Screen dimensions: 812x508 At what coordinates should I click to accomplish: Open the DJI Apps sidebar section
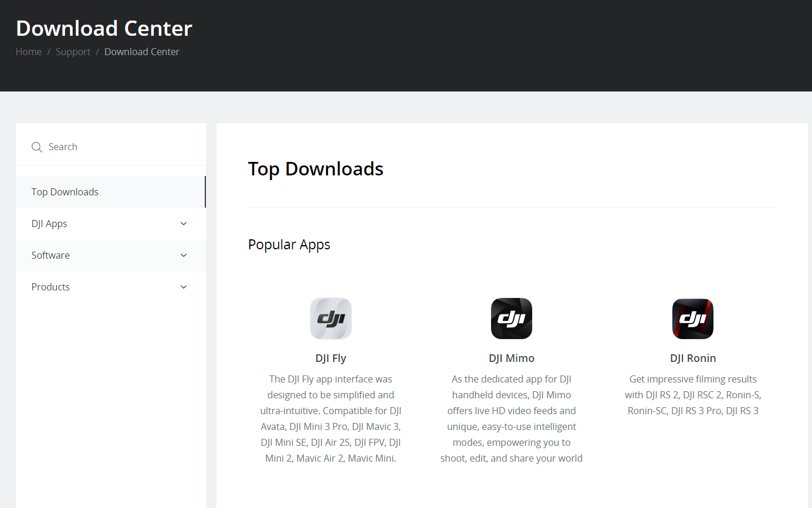coord(111,223)
